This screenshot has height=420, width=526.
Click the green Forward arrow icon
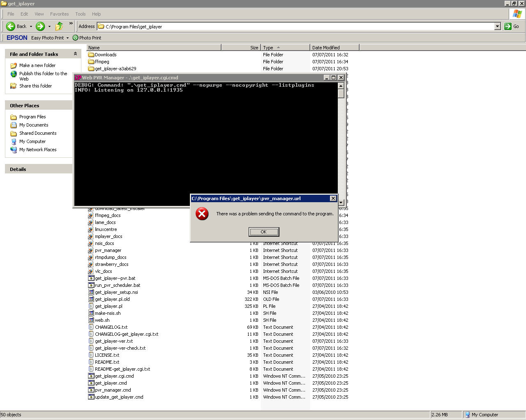(40, 26)
